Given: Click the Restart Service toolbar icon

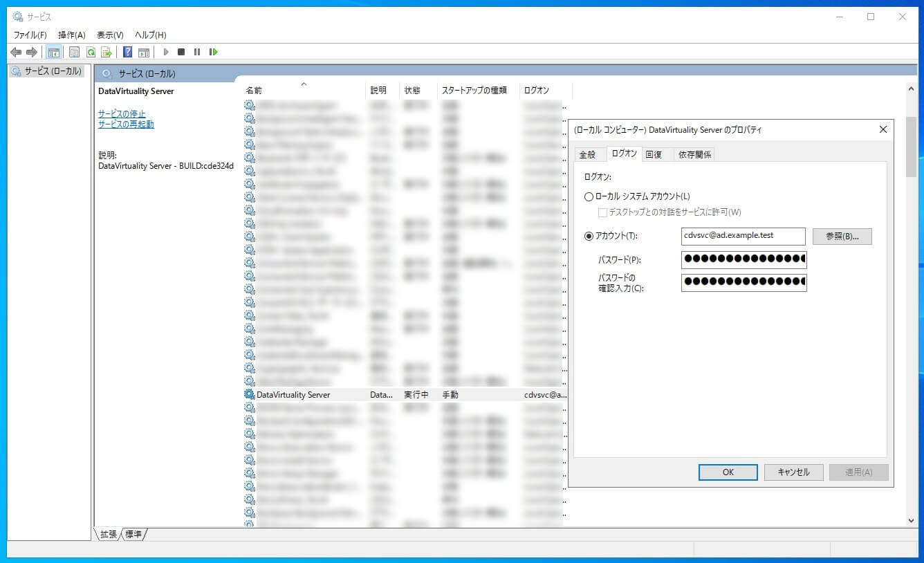Looking at the screenshot, I should coord(214,52).
